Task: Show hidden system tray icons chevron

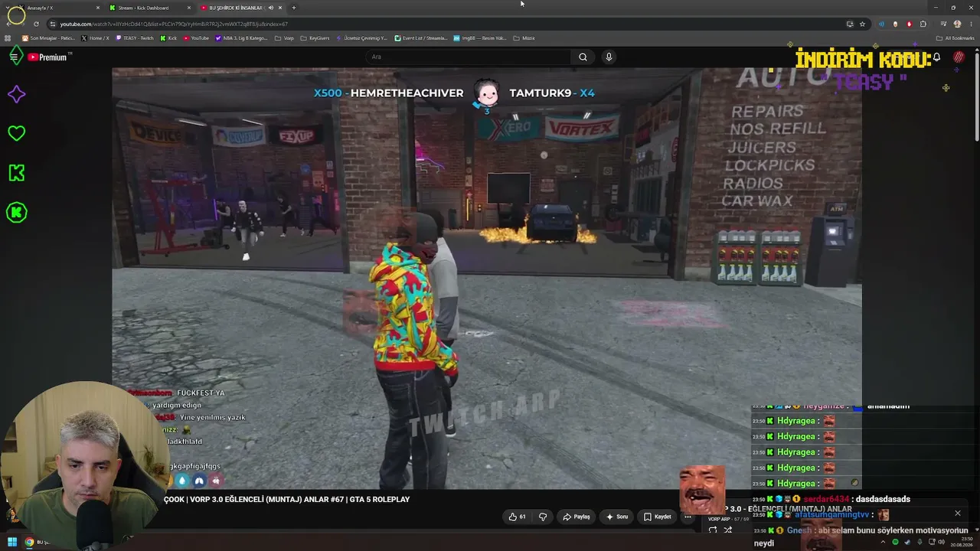Action: pyautogui.click(x=884, y=543)
